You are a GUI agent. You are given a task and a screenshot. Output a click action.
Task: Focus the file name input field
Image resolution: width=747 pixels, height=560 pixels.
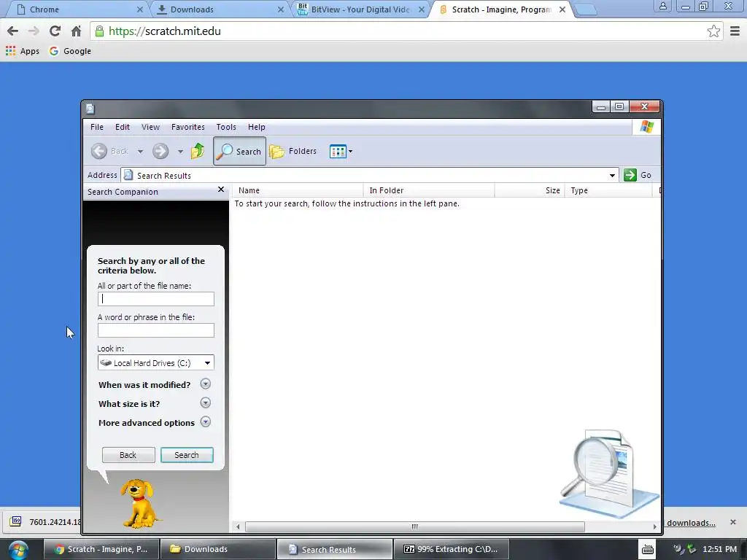[156, 299]
